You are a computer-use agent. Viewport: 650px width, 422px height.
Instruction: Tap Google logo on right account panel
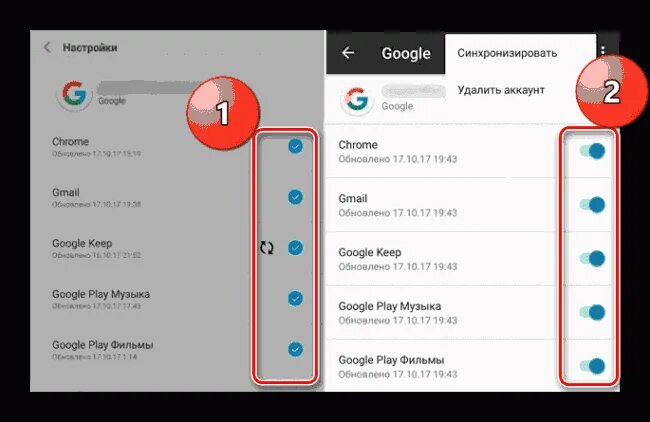357,100
